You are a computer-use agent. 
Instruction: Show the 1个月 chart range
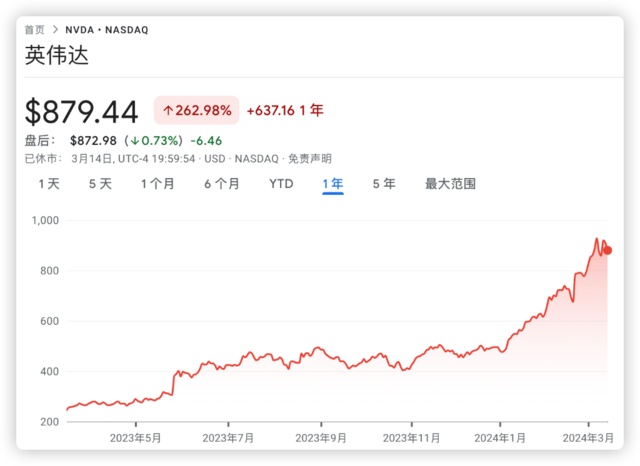coord(158,184)
